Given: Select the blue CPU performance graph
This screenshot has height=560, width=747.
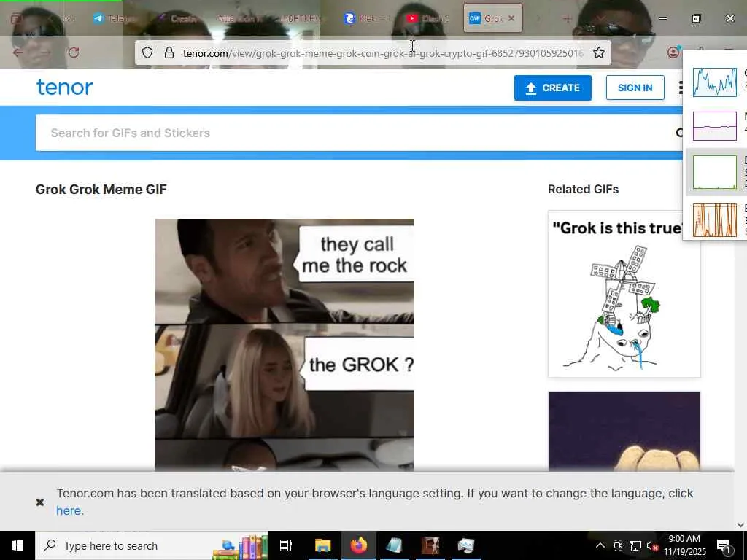Looking at the screenshot, I should coord(715,82).
